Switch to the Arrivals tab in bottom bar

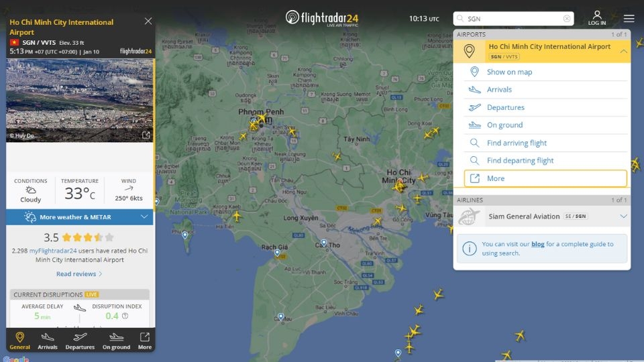tap(48, 341)
